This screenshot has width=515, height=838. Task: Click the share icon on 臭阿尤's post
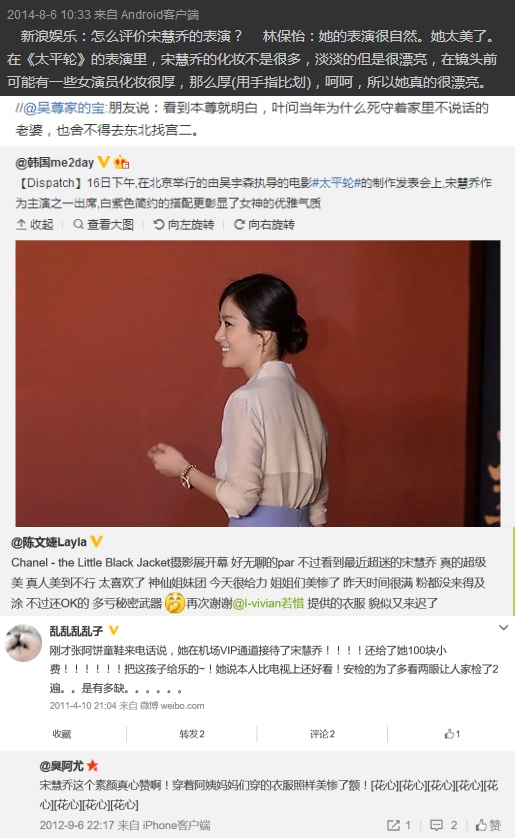coord(399,825)
